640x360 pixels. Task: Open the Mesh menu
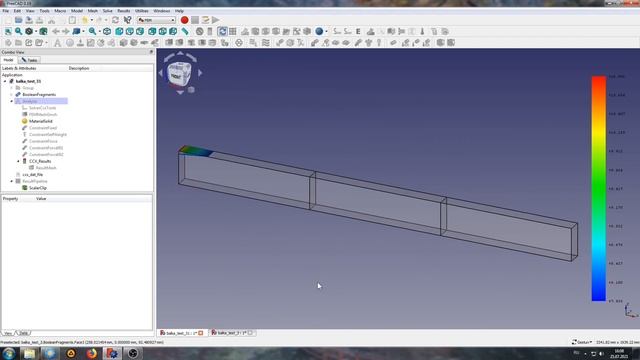93,11
